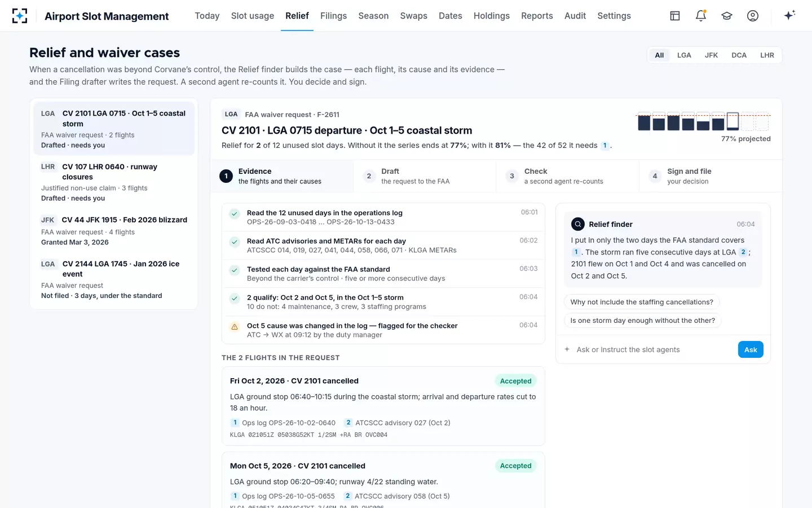Click the check icon beside Read ATC advisories

(x=235, y=242)
